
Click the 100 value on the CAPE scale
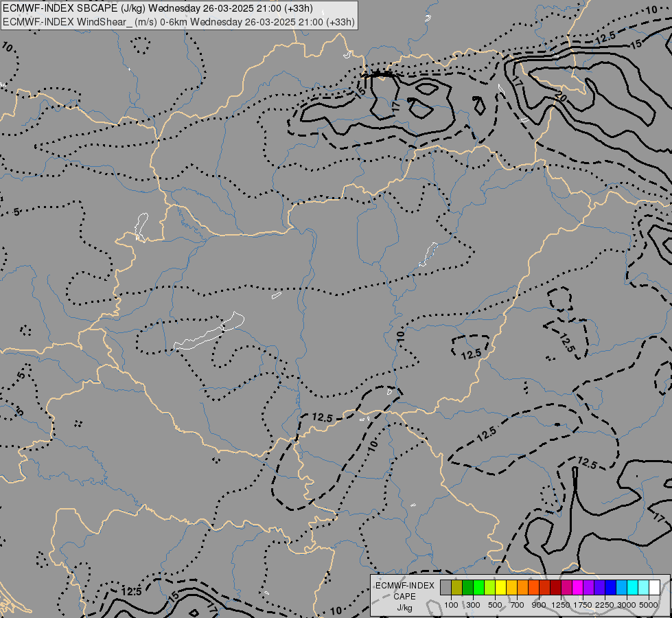click(451, 605)
